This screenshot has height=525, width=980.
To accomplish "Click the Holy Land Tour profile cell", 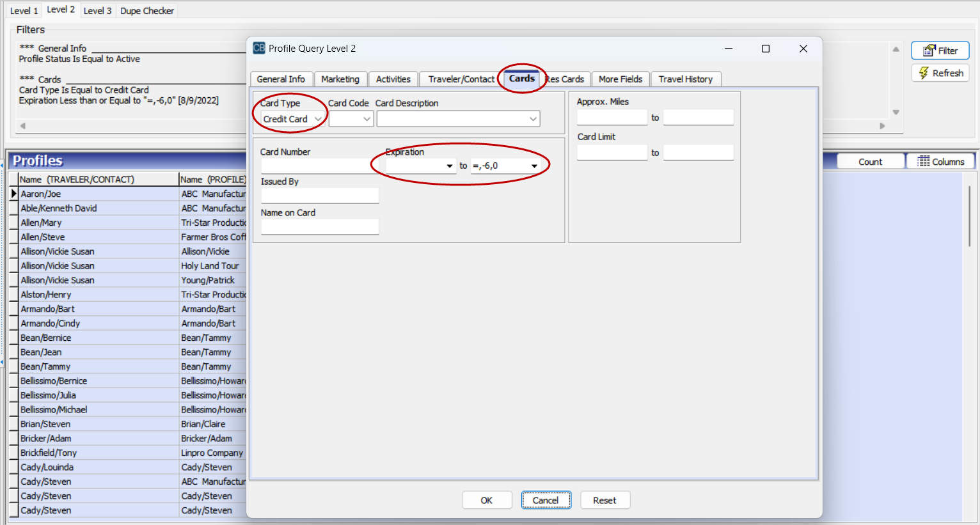I will tap(212, 266).
